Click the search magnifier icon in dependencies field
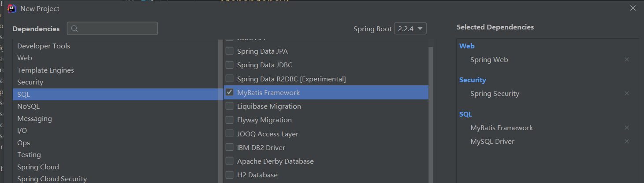The image size is (644, 183). point(74,29)
